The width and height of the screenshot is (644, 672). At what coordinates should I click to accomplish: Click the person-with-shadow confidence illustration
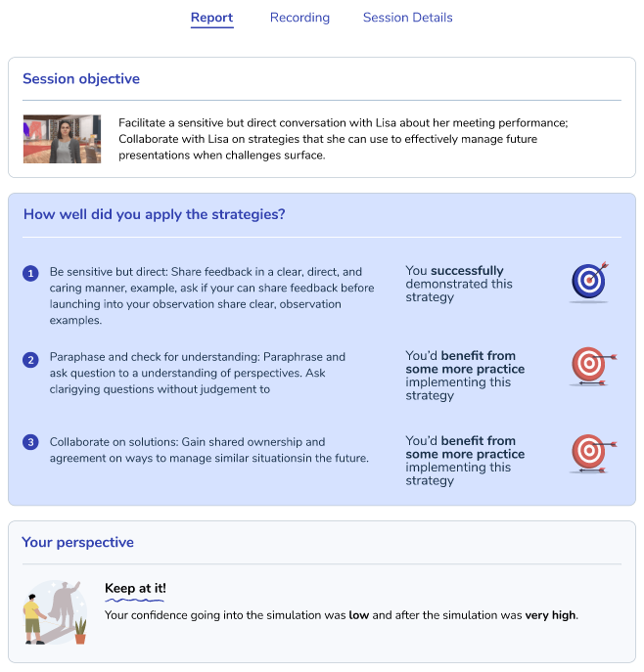(56, 612)
